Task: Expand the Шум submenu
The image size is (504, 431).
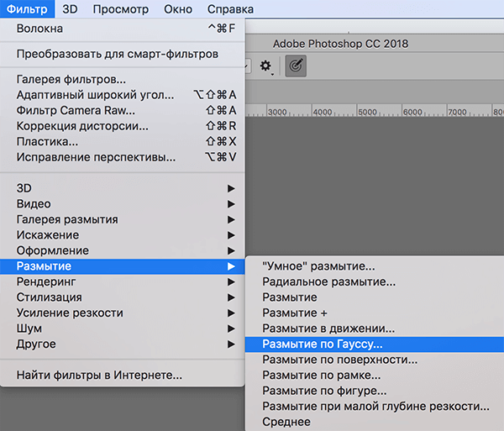Action: 123,329
